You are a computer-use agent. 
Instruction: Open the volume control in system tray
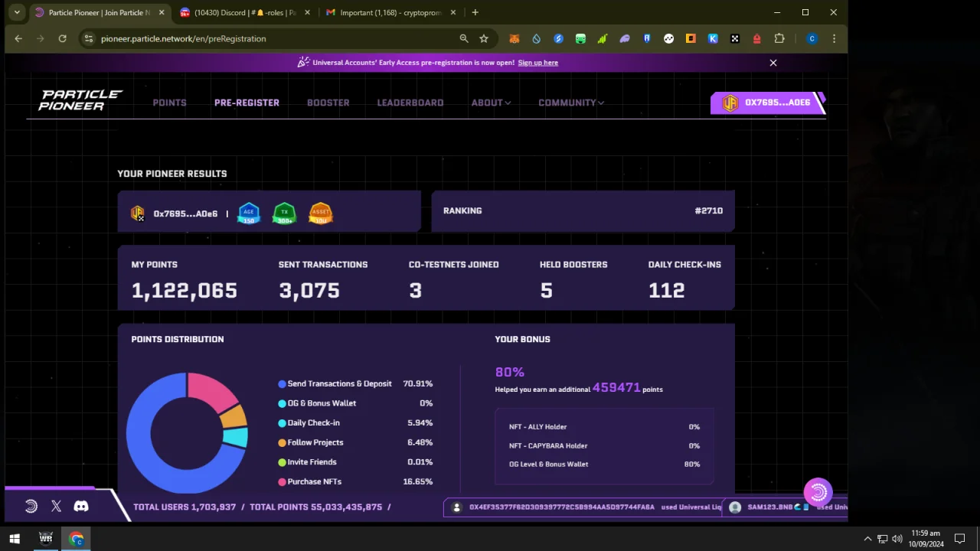click(x=897, y=539)
